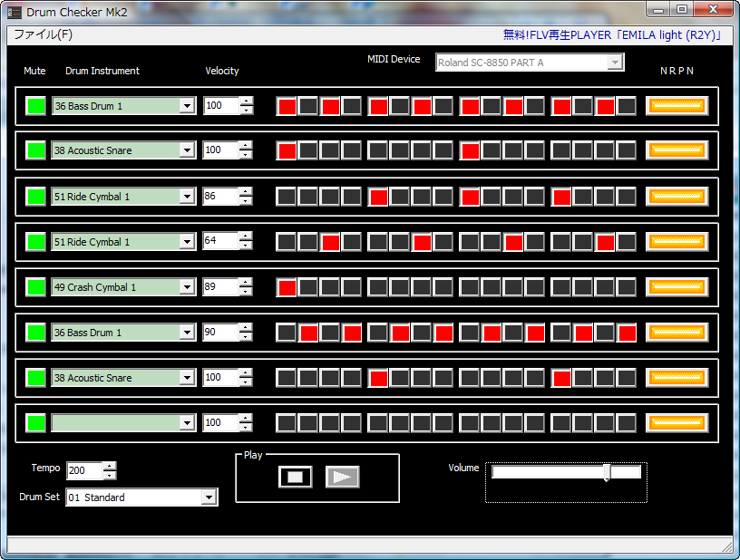Click the velocity field on Crash Cymbal row

(220, 286)
